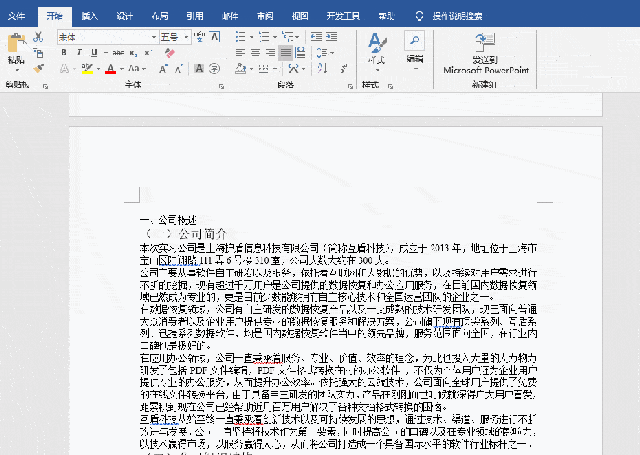Toggle character shading icon
The width and height of the screenshot is (640, 455).
(199, 69)
